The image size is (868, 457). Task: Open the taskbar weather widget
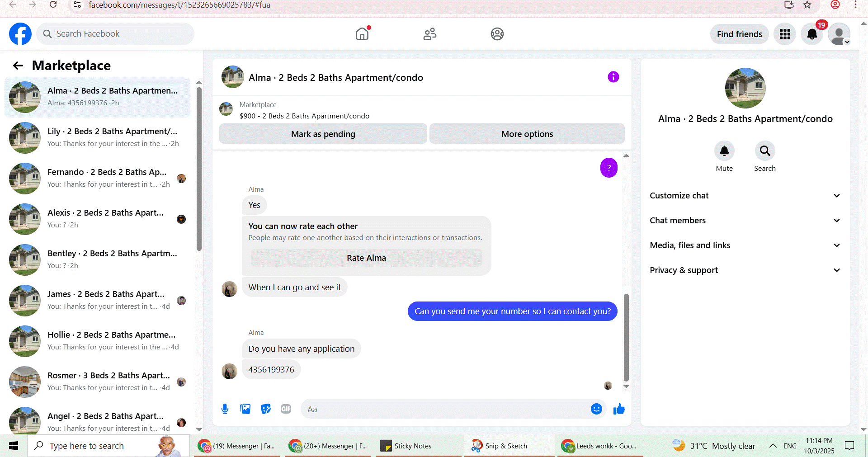click(x=713, y=446)
